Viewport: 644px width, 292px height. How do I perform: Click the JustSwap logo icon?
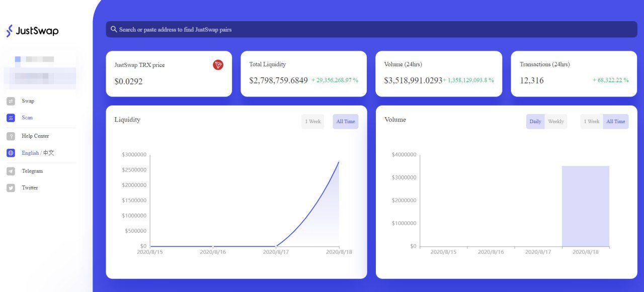[10, 31]
